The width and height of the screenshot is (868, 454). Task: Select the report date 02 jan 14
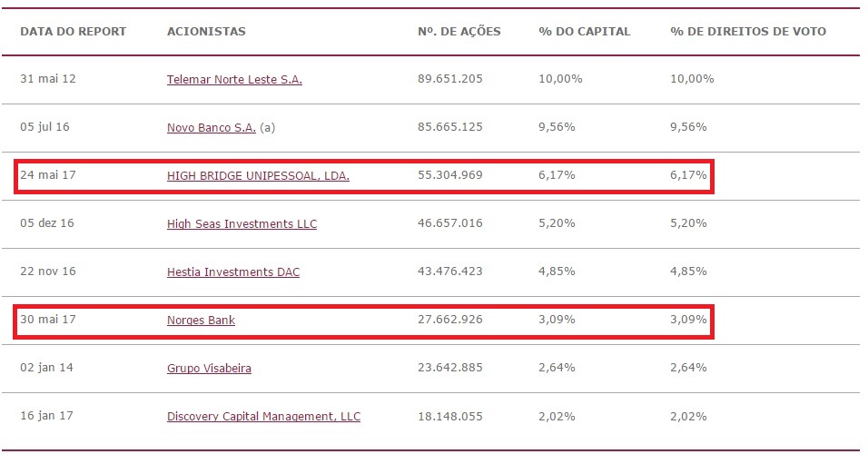pos(46,369)
